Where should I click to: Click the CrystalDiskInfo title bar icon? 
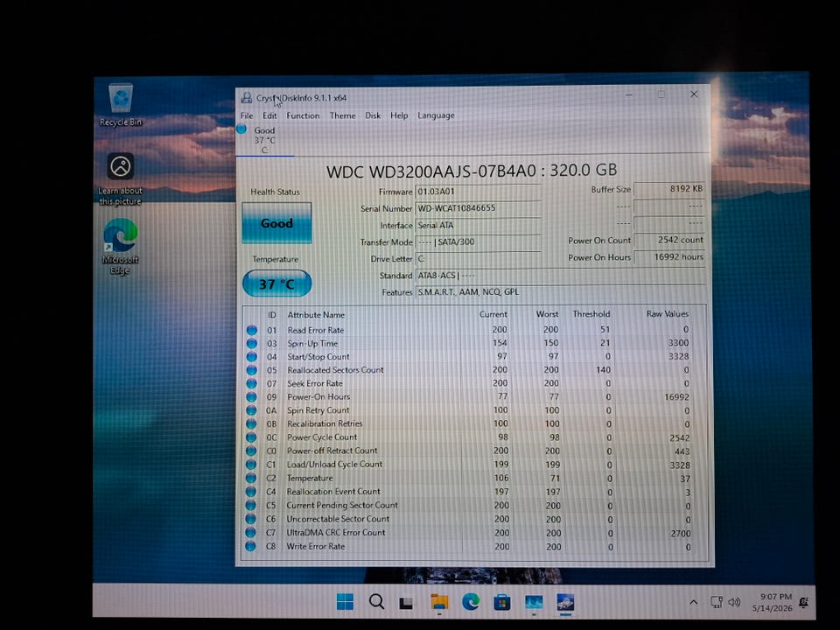246,97
